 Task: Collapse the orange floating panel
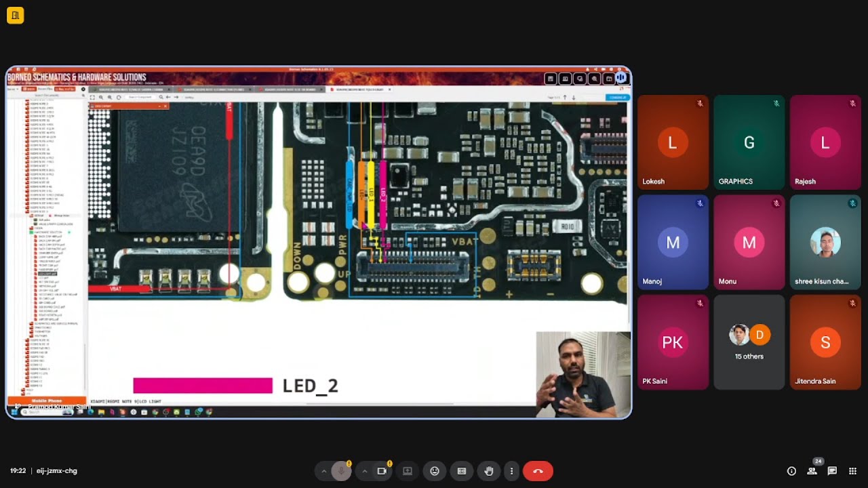tap(159, 106)
